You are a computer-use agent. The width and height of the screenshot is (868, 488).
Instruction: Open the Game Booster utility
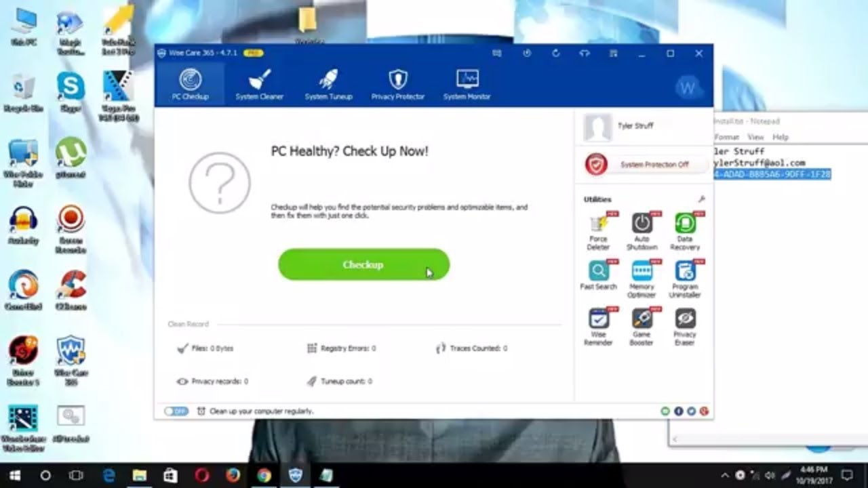pyautogui.click(x=642, y=327)
